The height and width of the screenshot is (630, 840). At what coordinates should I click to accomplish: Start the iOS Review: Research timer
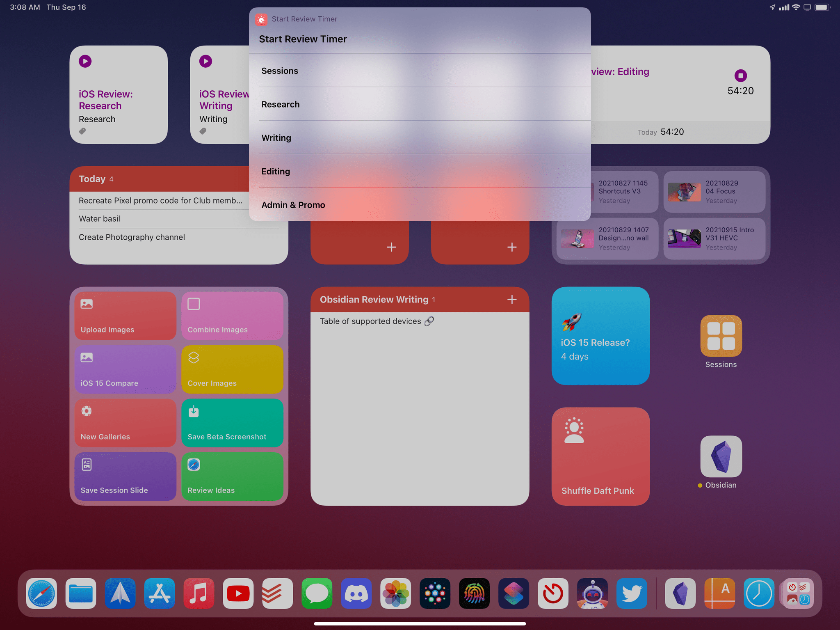85,61
